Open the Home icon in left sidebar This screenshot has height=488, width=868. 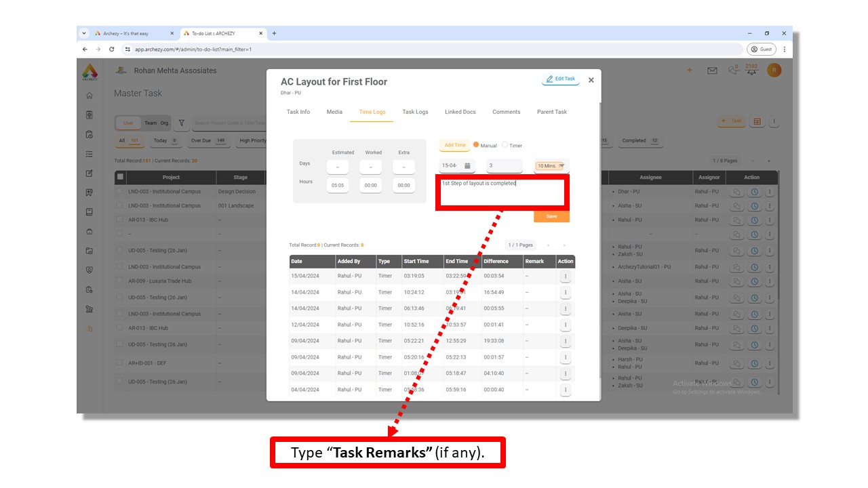coord(90,96)
